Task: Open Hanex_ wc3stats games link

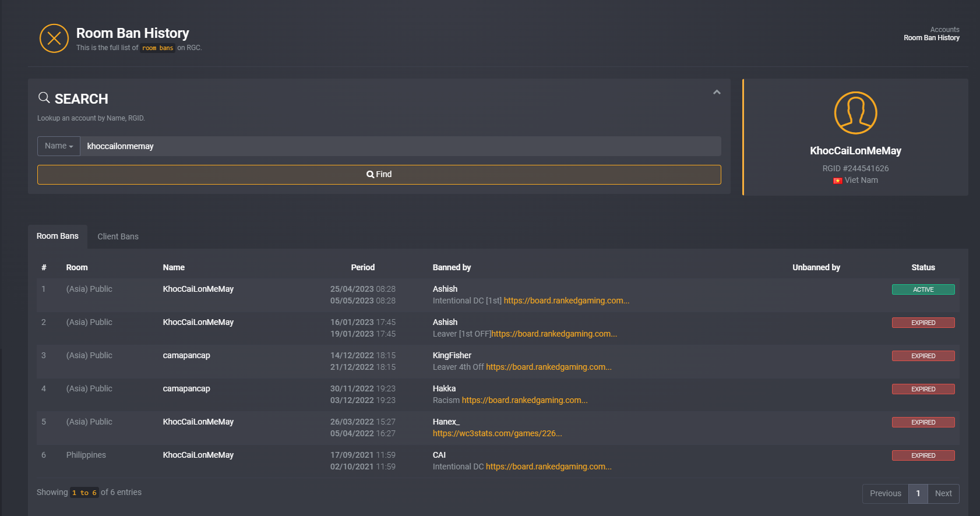Action: tap(497, 433)
